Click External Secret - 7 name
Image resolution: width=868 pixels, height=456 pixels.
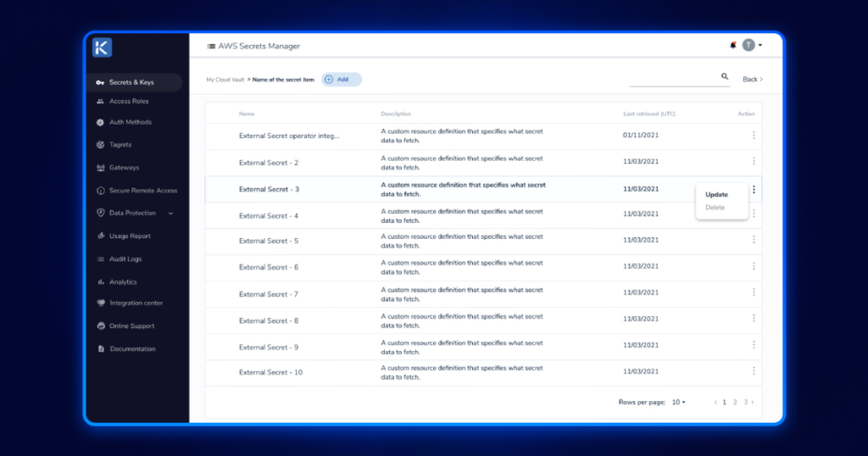(x=269, y=294)
